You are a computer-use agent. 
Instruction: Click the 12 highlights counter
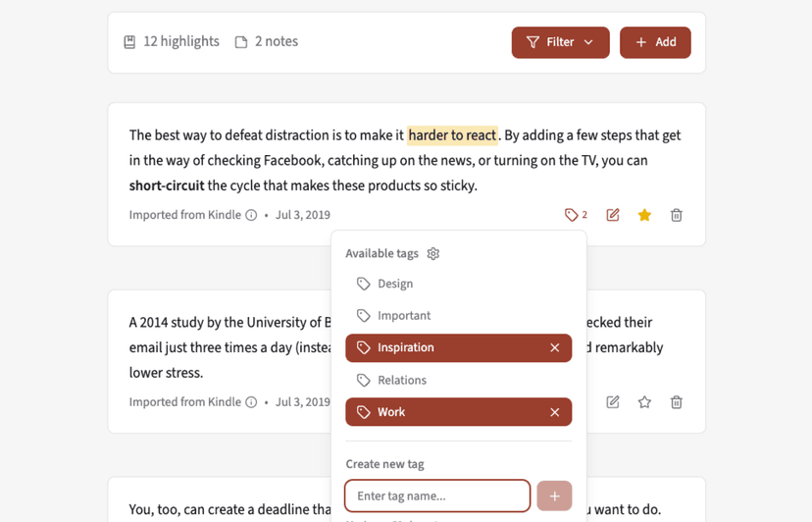tap(172, 41)
